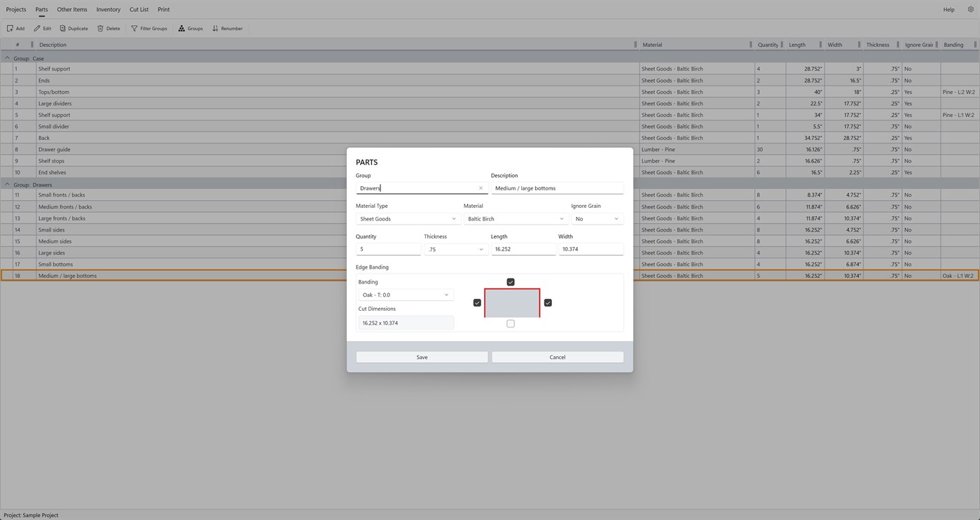Click the Groups toolbar button
This screenshot has width=980, height=520.
[191, 29]
